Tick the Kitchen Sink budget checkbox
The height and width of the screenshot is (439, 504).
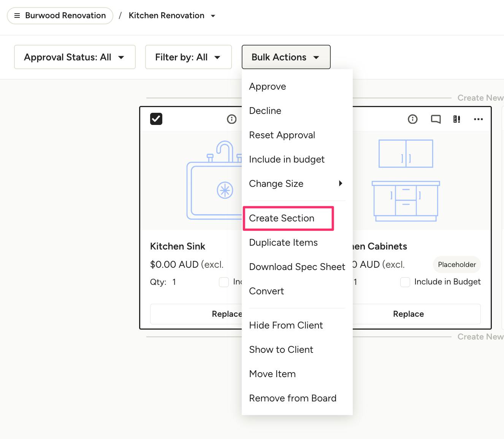(224, 282)
